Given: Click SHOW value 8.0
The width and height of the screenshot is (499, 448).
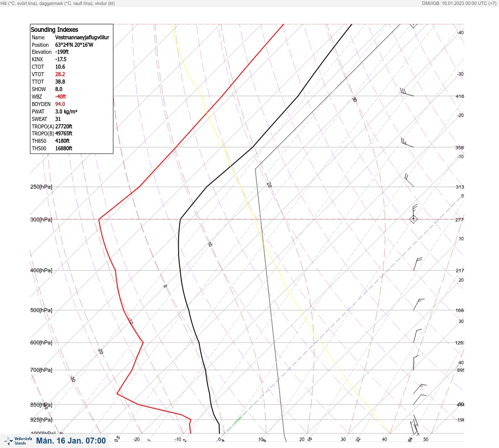Looking at the screenshot, I should click(x=59, y=89).
